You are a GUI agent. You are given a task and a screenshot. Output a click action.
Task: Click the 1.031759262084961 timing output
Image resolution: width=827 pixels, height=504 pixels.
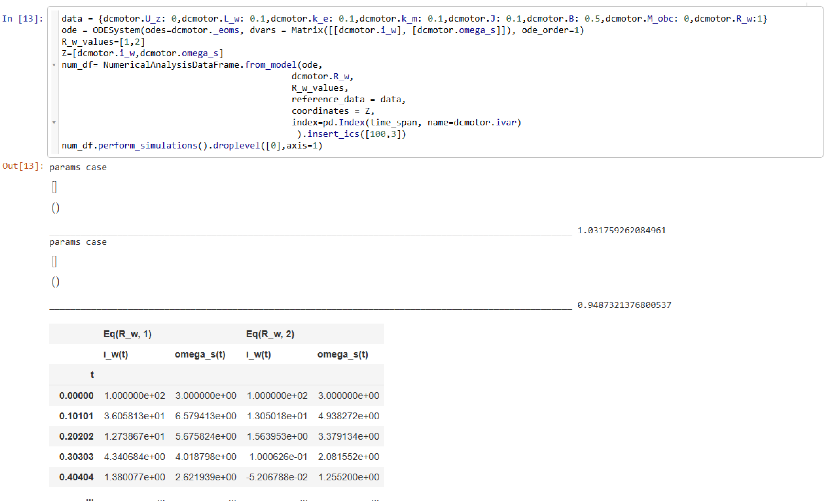tap(621, 230)
